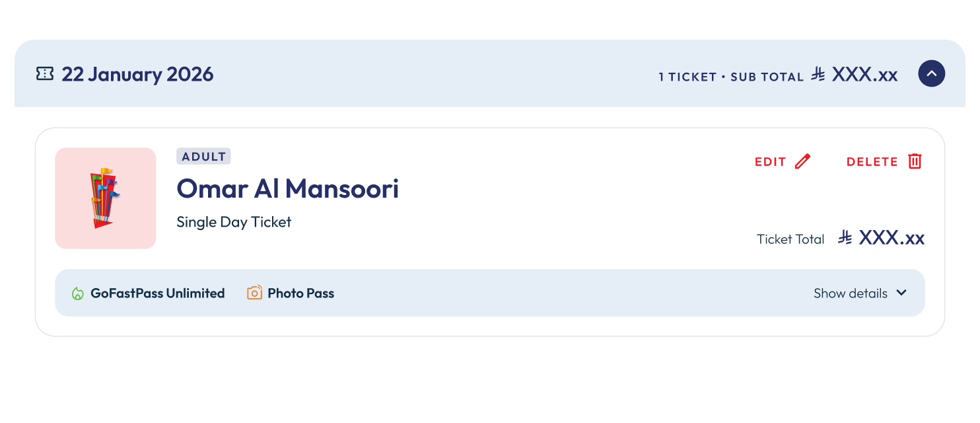Click the ticket icon beside the date

click(45, 74)
